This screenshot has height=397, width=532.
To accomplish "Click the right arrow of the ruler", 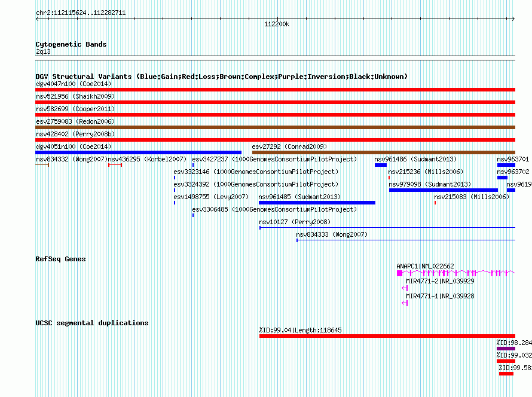I will pyautogui.click(x=513, y=19).
